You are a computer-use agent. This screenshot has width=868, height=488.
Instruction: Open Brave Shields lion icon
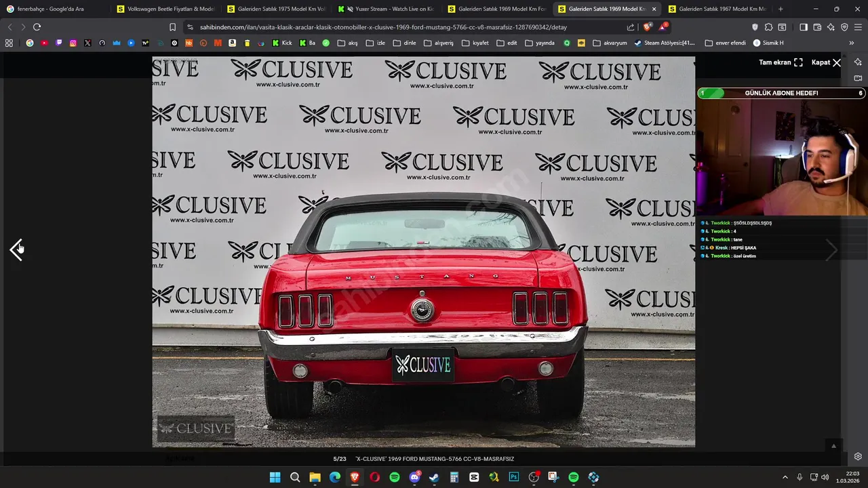click(647, 27)
